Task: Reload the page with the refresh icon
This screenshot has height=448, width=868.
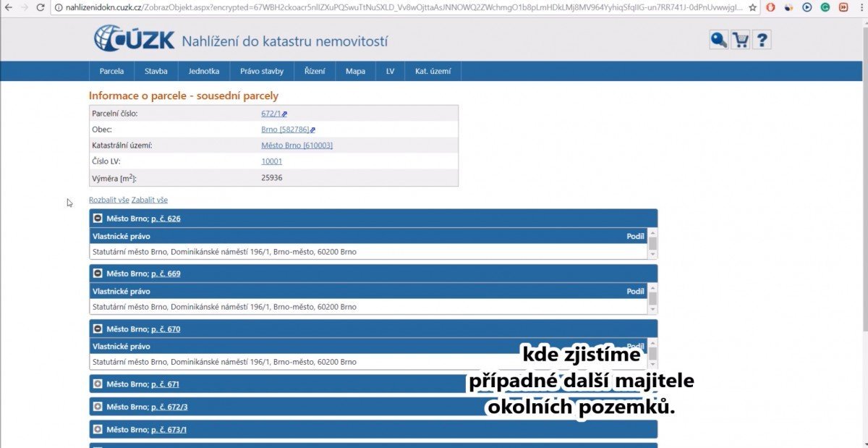Action: [42, 7]
